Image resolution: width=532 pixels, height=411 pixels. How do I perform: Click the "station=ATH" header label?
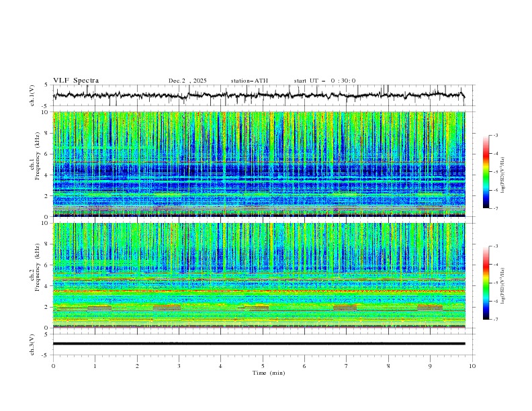click(x=249, y=81)
